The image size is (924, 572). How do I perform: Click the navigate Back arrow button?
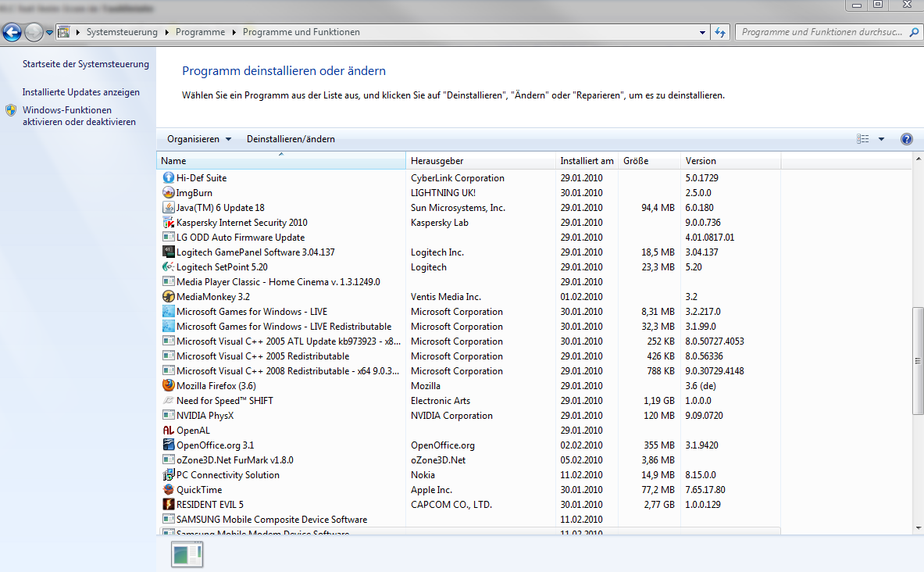pos(12,32)
